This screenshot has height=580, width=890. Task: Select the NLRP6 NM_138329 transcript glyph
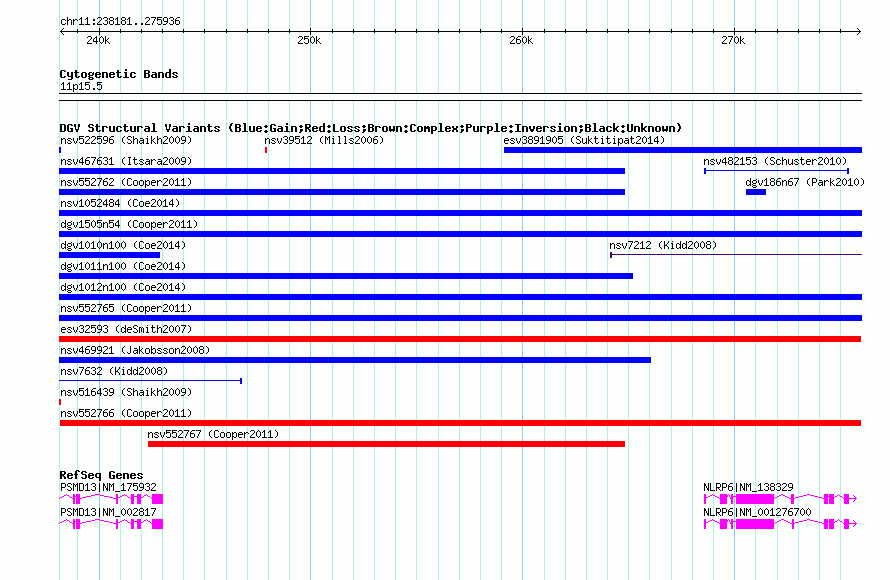click(780, 499)
